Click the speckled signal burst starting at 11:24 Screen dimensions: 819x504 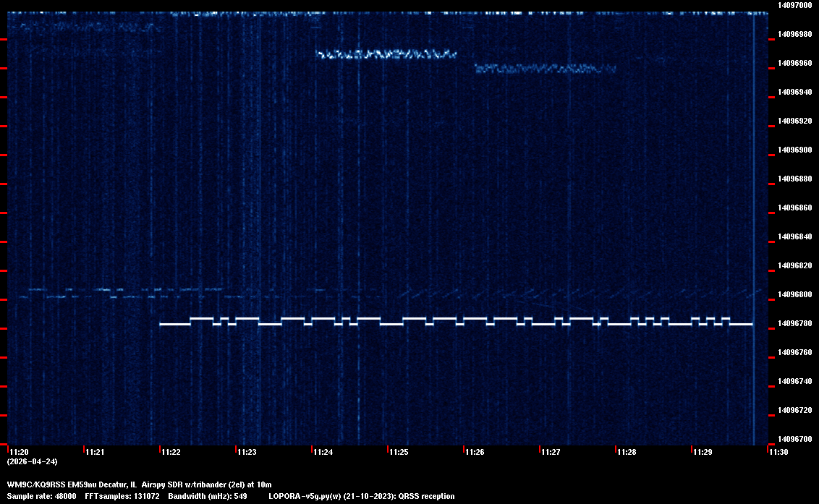coord(386,54)
